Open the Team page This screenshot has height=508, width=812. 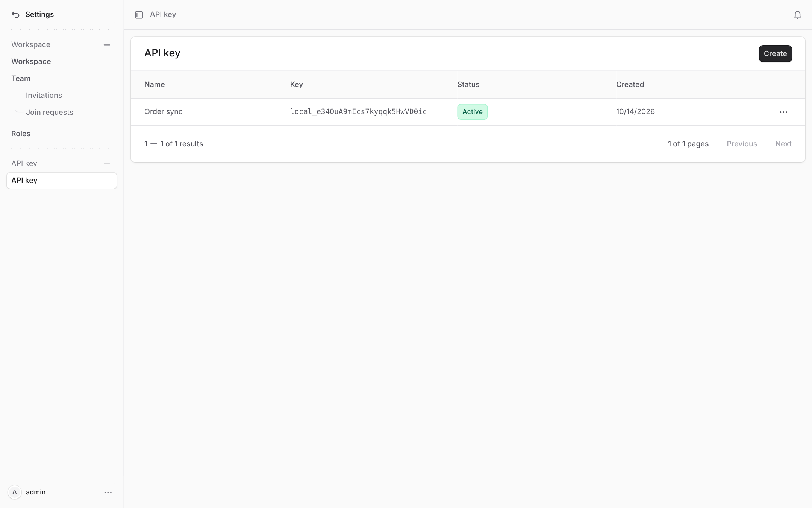(x=21, y=78)
